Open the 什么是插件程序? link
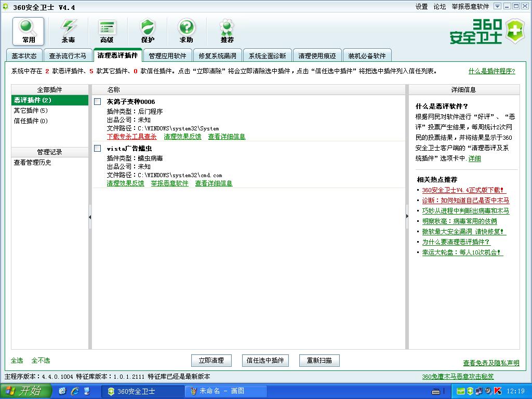 (491, 71)
